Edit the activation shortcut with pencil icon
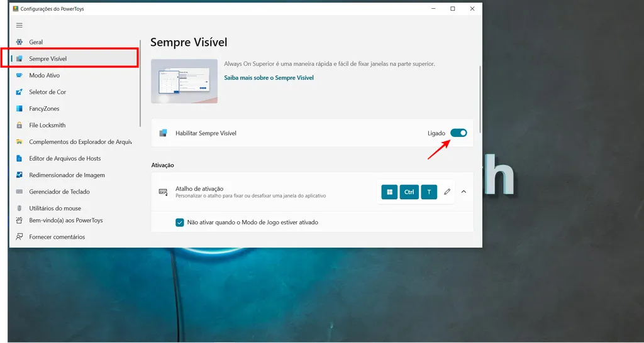Viewport: 644px width, 343px height. [x=447, y=192]
